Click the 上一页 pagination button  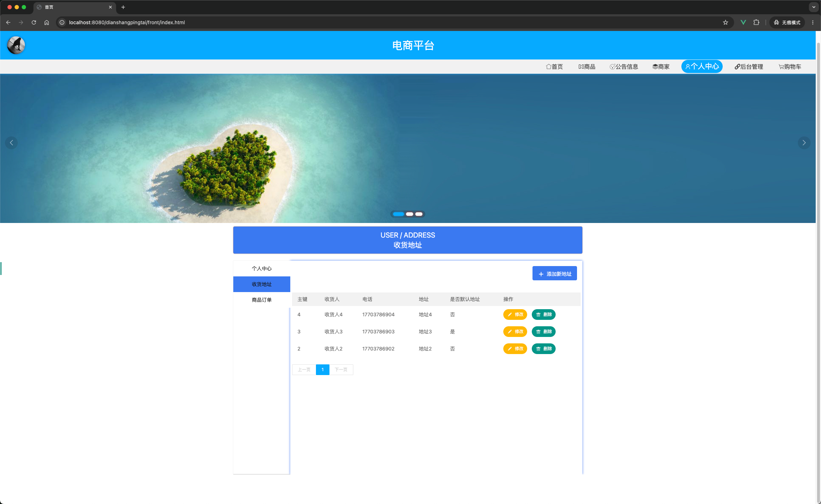[304, 370]
